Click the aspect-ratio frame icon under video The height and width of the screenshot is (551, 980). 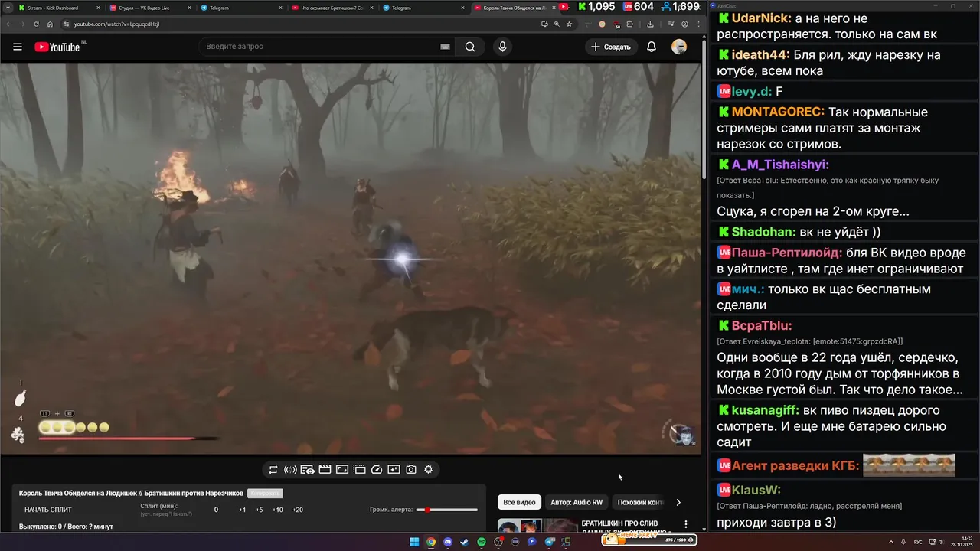[x=342, y=470]
